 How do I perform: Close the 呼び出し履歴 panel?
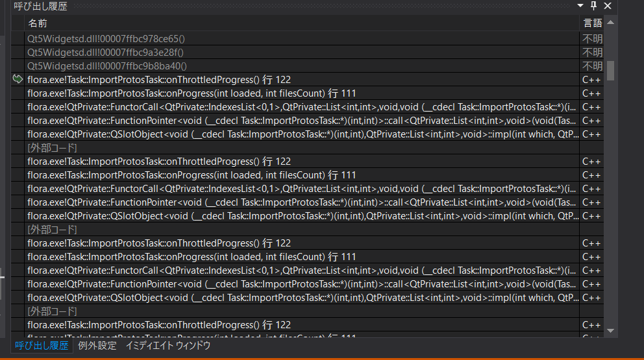(x=608, y=6)
